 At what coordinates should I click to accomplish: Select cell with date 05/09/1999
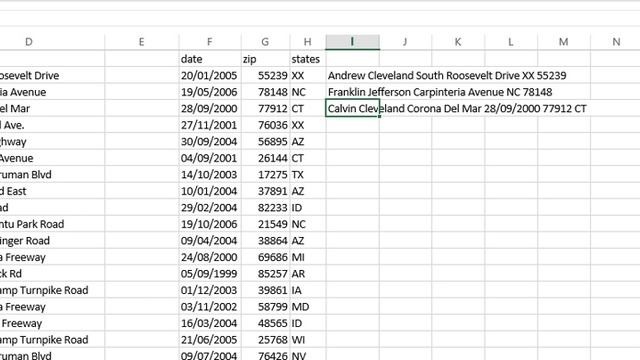(210, 273)
